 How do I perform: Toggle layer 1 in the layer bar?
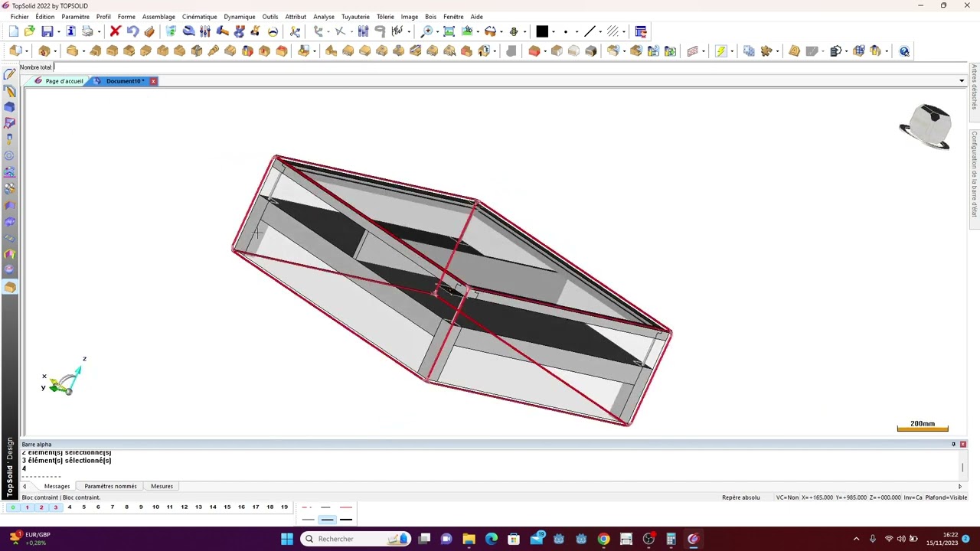coord(27,507)
